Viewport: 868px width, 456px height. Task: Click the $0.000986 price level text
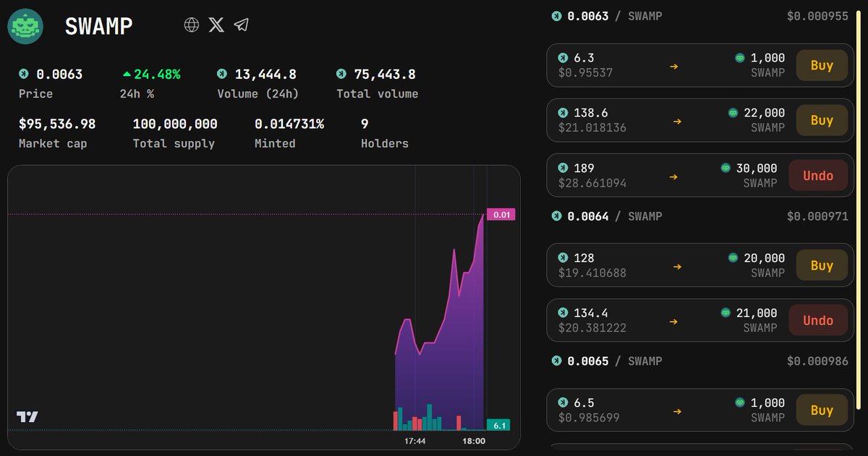click(x=817, y=360)
